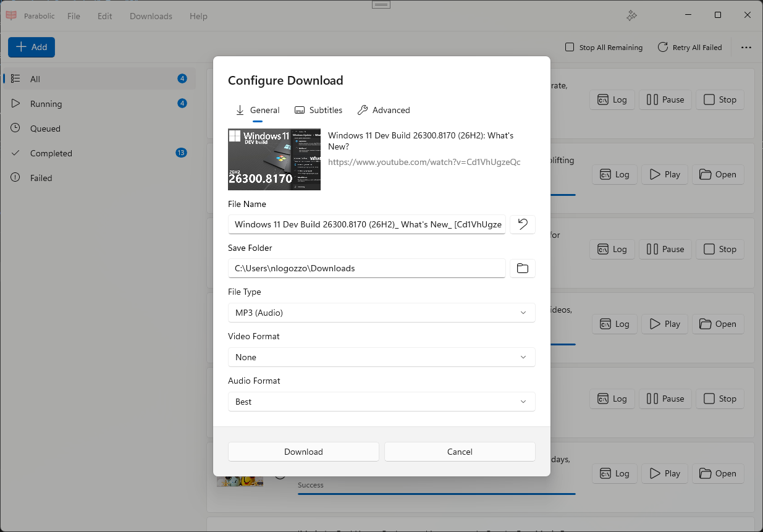Open the Audio Format dropdown showing Best
The image size is (763, 532).
click(x=382, y=402)
